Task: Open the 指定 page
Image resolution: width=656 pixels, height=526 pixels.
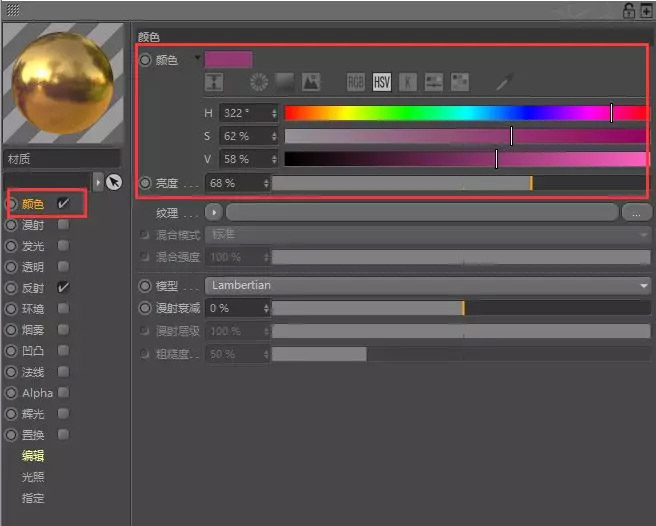Action: 33,498
